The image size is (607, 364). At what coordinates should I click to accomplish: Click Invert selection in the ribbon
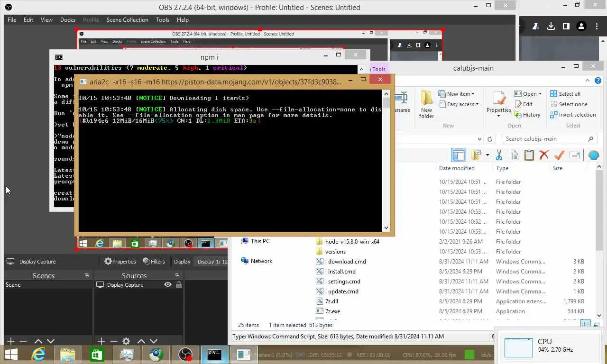point(573,115)
